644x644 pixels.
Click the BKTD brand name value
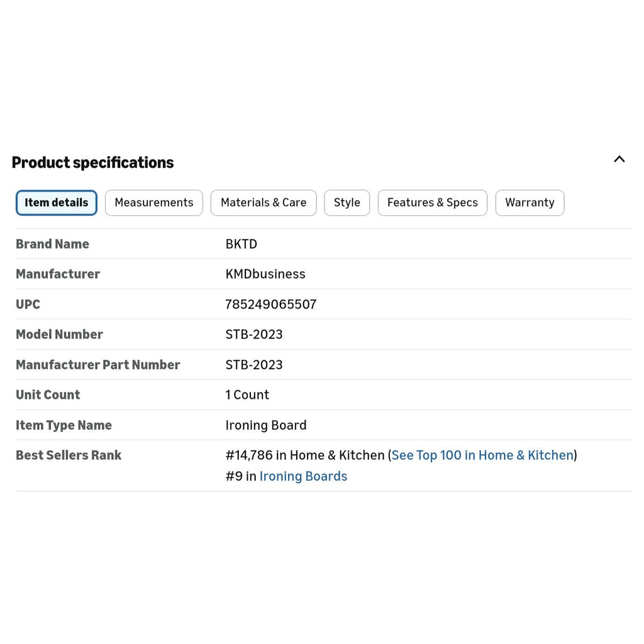(241, 244)
